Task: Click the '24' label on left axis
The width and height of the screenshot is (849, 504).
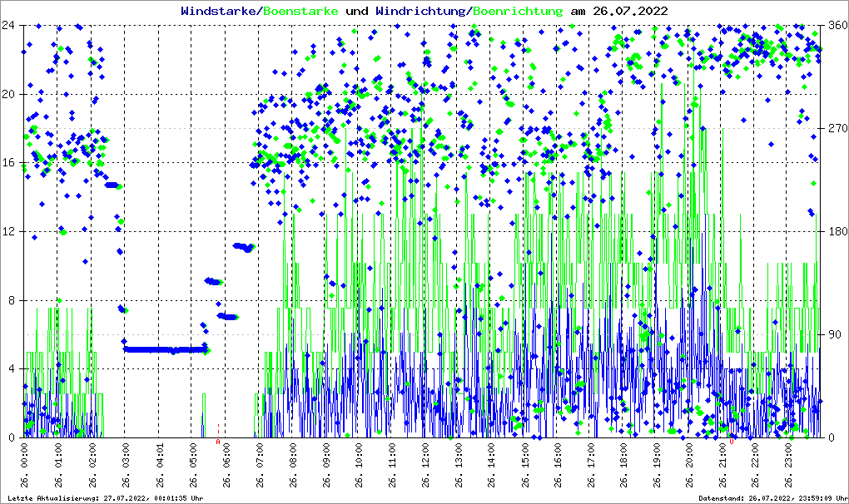Action: (10, 25)
